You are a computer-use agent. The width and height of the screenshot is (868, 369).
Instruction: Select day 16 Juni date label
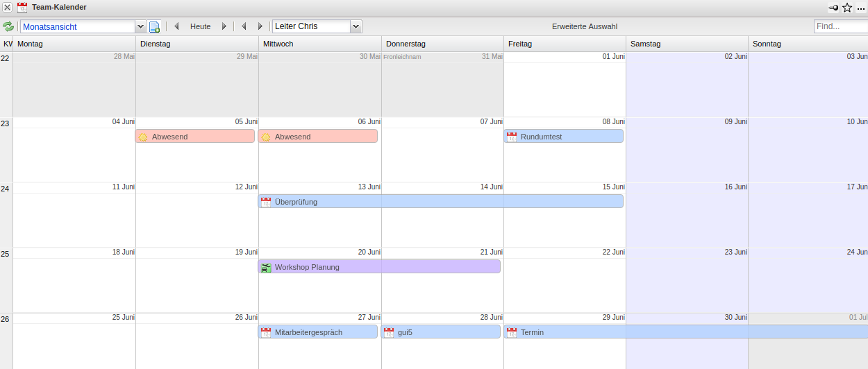coord(735,187)
